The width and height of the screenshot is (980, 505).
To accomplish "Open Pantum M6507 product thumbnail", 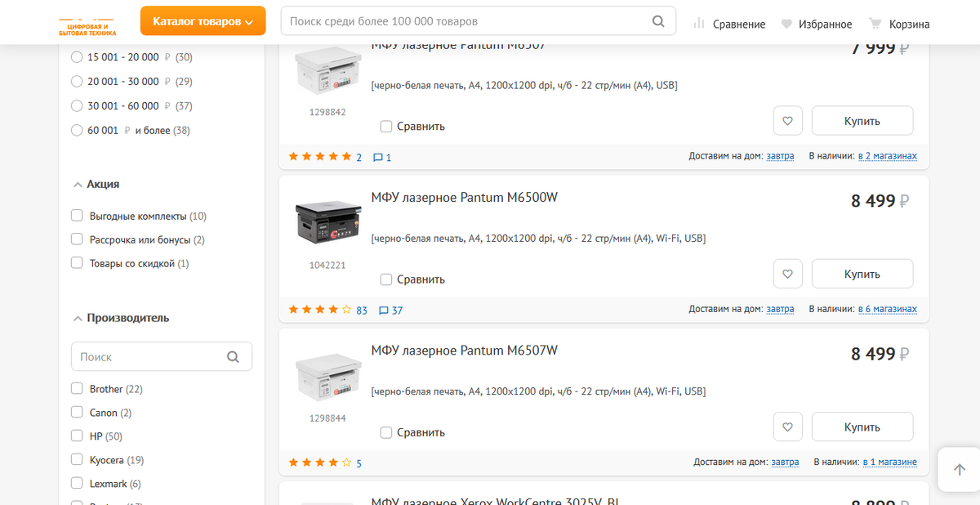I will pos(327,70).
